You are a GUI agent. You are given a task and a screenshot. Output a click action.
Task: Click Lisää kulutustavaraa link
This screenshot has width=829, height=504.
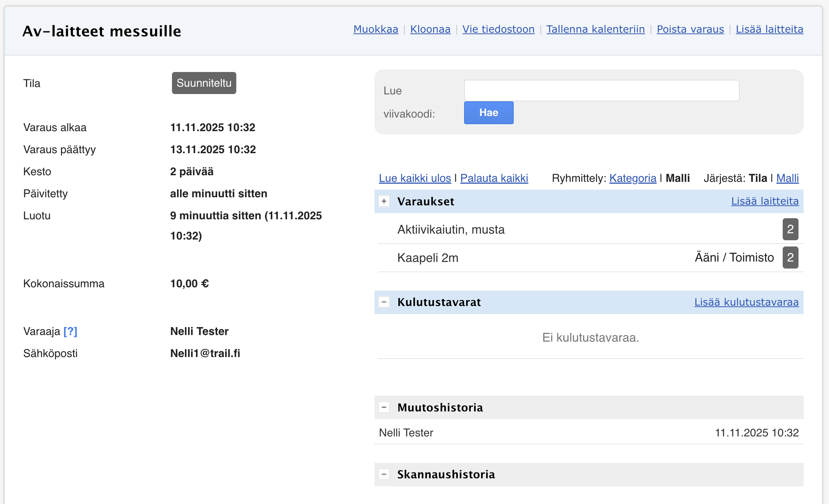pyautogui.click(x=746, y=302)
